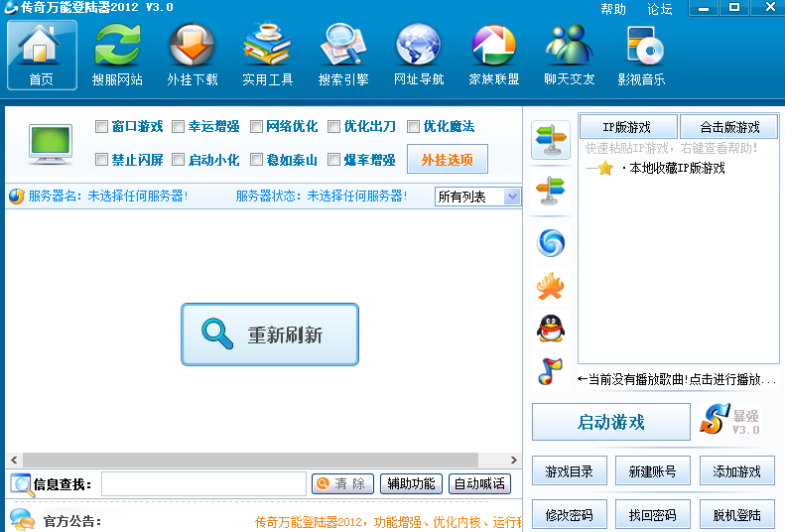Image resolution: width=785 pixels, height=532 pixels.
Task: Click the 外挂选项 button
Action: 448,159
